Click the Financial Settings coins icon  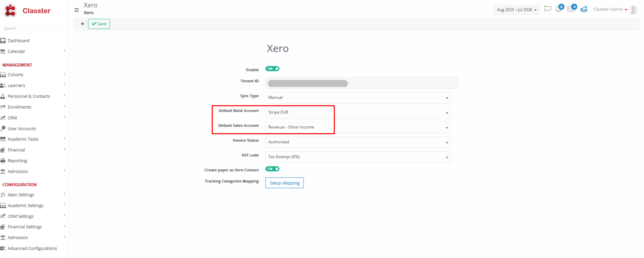tap(3, 227)
